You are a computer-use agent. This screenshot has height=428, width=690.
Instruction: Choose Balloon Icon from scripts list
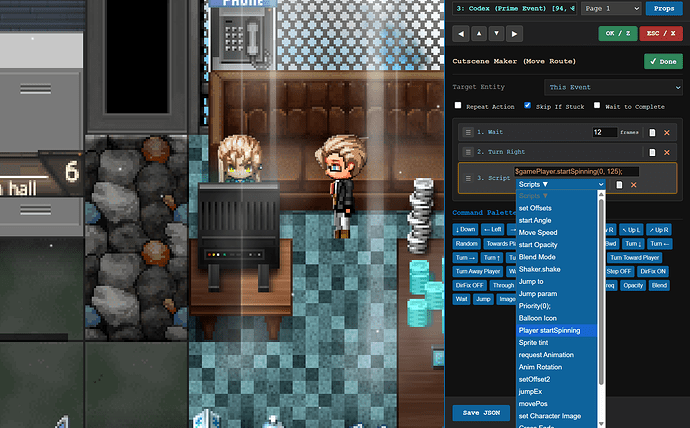[557, 318]
